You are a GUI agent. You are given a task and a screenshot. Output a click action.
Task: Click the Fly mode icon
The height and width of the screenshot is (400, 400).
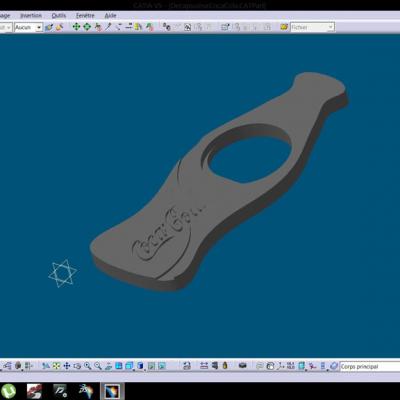46,366
